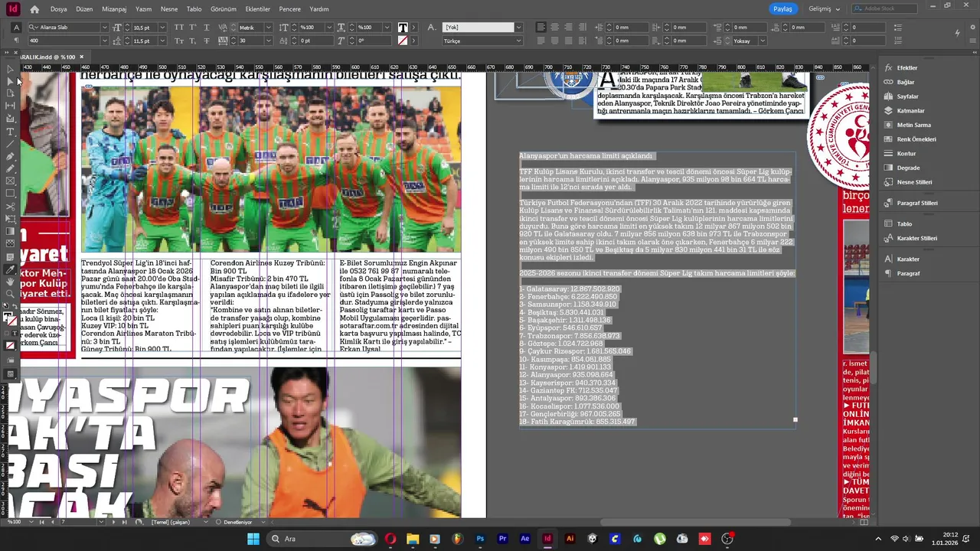Screen dimensions: 980x551
Task: Open the Efektler panel
Action: (906, 68)
